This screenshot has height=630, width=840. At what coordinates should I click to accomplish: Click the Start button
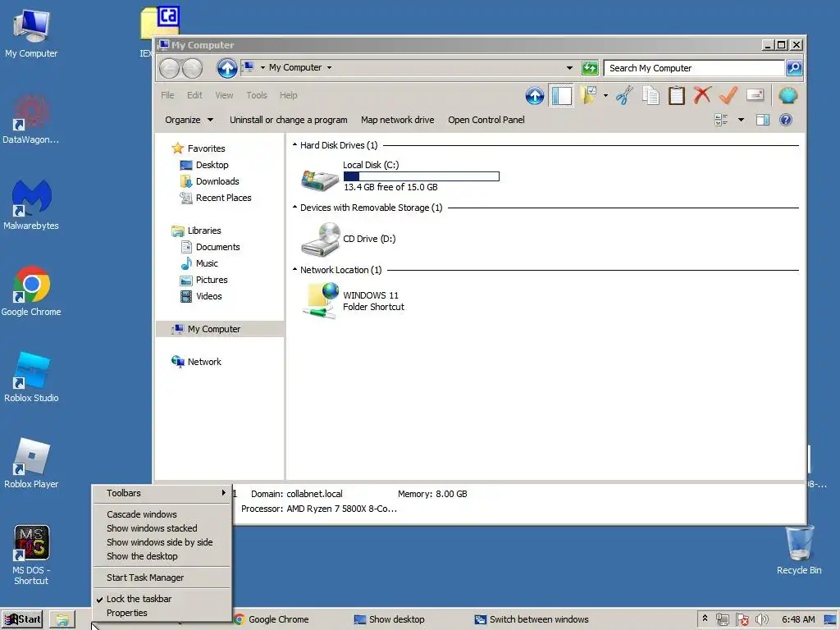(x=22, y=619)
